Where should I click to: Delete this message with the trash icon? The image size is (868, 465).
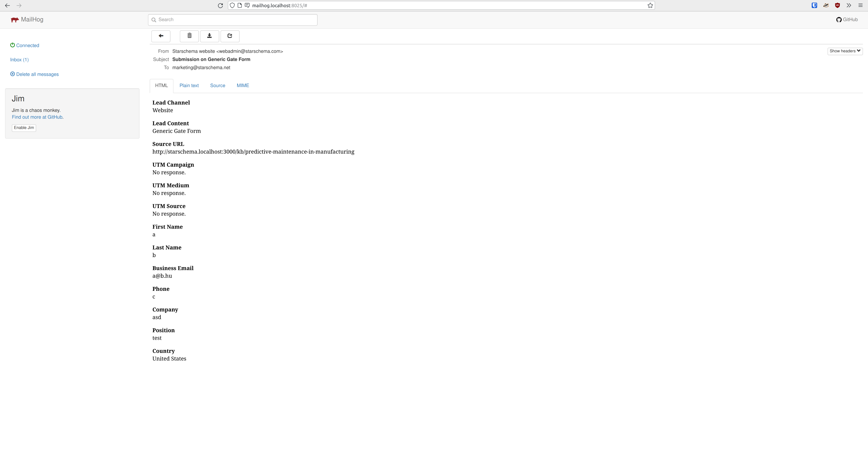189,36
